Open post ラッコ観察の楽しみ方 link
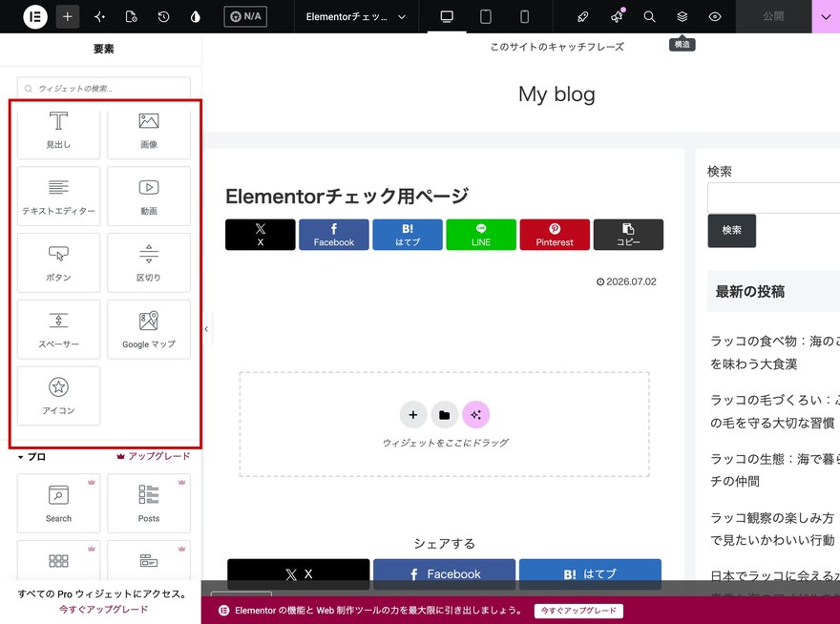 [x=772, y=529]
